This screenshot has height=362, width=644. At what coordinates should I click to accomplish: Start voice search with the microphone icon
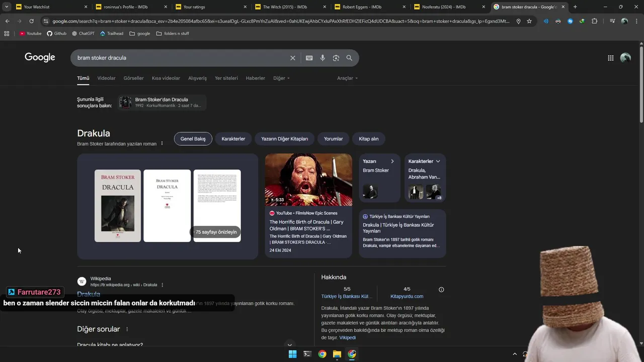pos(323,58)
